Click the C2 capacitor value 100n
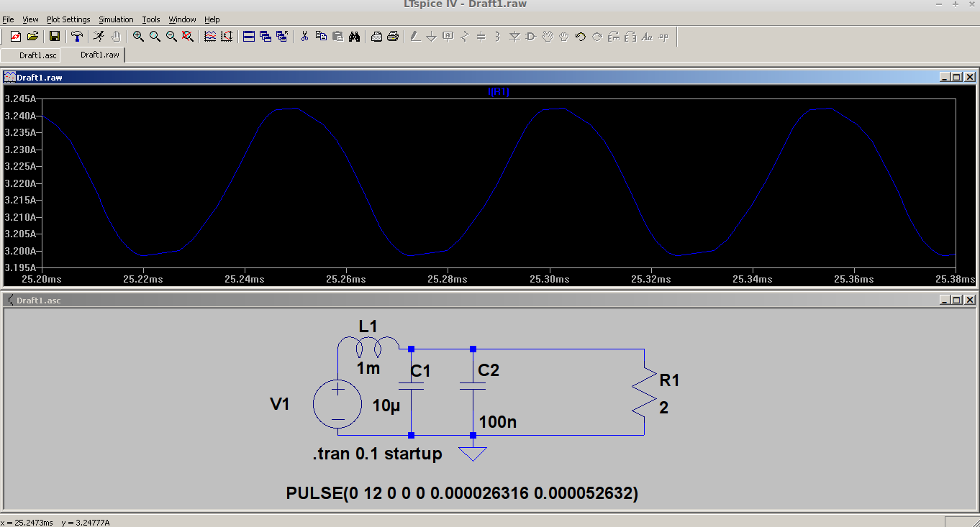The height and width of the screenshot is (527, 980). click(497, 422)
